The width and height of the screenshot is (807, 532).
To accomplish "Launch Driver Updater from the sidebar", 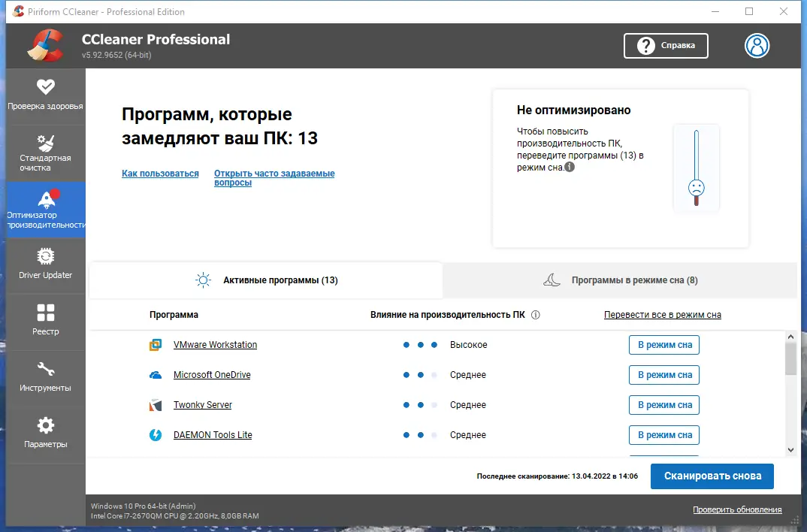I will click(x=45, y=265).
